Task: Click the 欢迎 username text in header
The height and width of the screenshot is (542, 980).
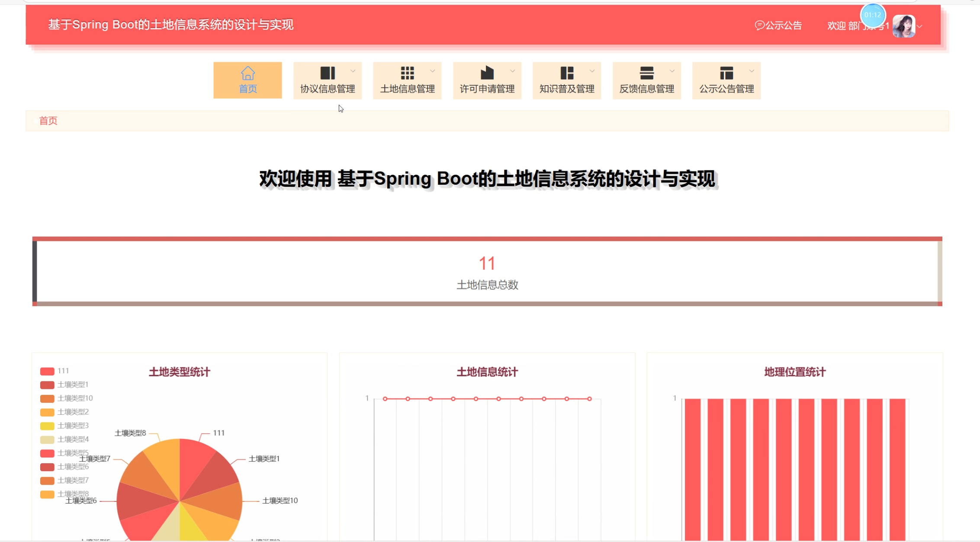Action: (858, 26)
